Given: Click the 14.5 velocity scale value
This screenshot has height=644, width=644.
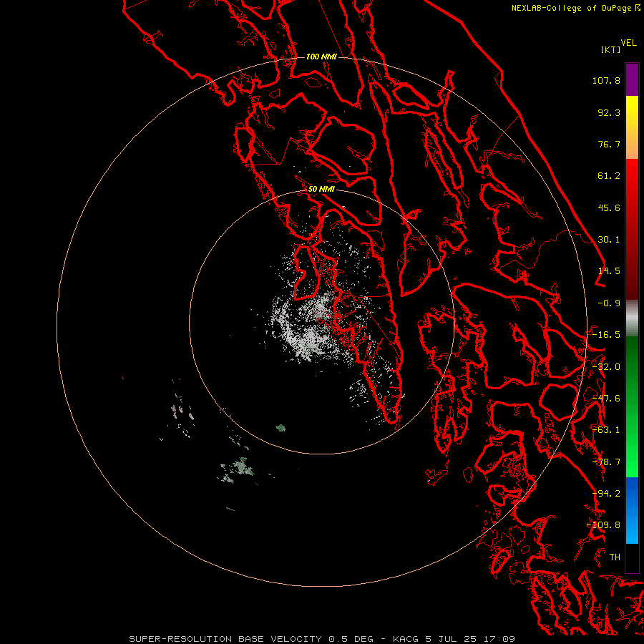Looking at the screenshot, I should 609,271.
